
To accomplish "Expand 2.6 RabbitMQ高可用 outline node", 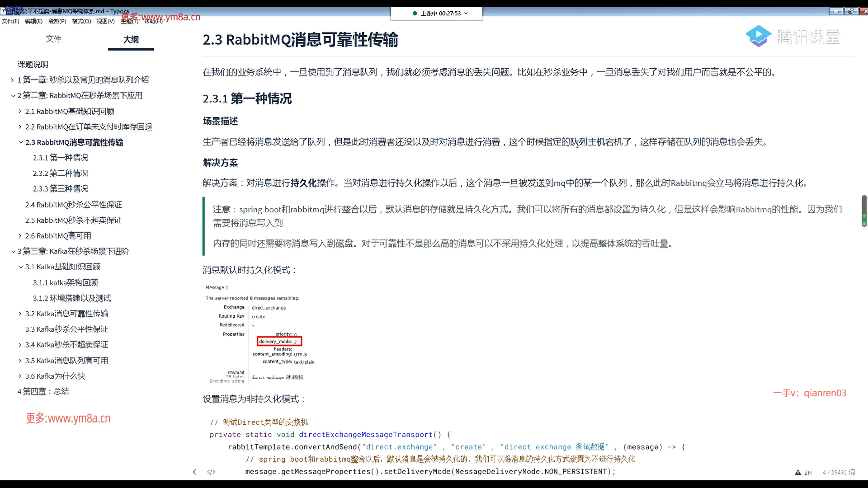I will (20, 236).
